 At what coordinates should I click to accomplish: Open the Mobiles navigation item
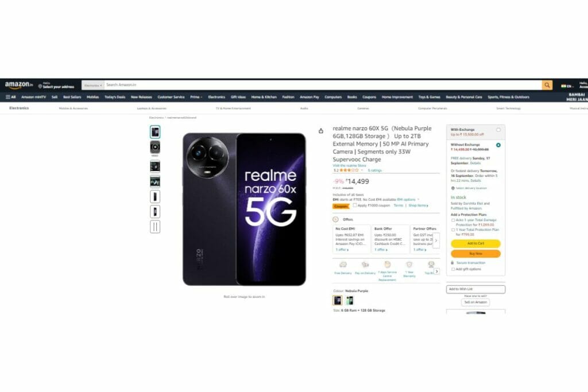(92, 97)
